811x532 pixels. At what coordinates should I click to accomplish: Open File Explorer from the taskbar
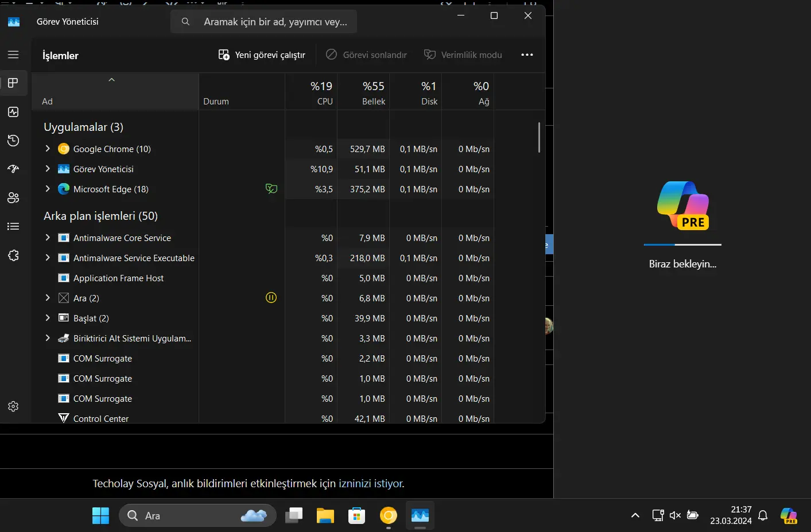pos(325,515)
